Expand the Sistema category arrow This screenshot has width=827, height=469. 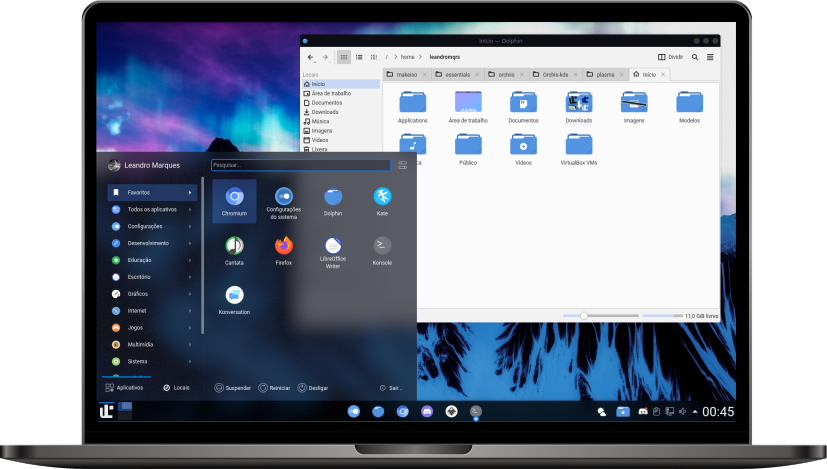(190, 361)
